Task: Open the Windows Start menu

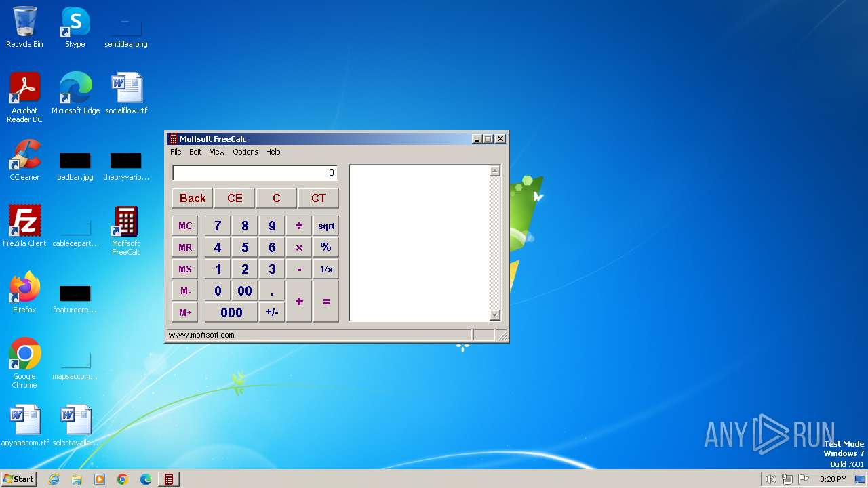Action: (18, 479)
